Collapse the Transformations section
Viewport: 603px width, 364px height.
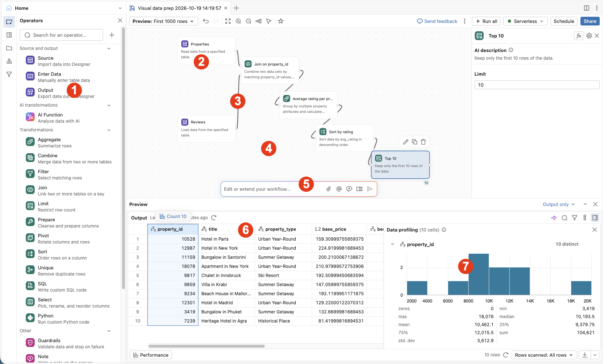tap(109, 130)
